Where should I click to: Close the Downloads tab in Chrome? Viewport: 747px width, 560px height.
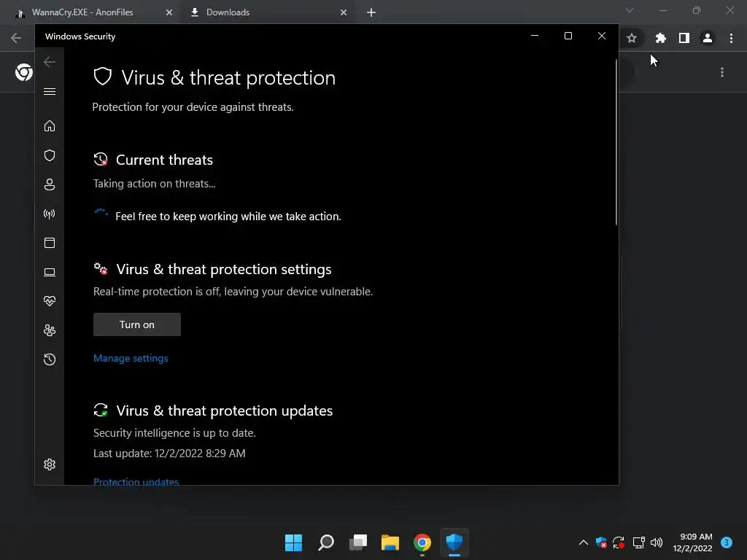(344, 12)
